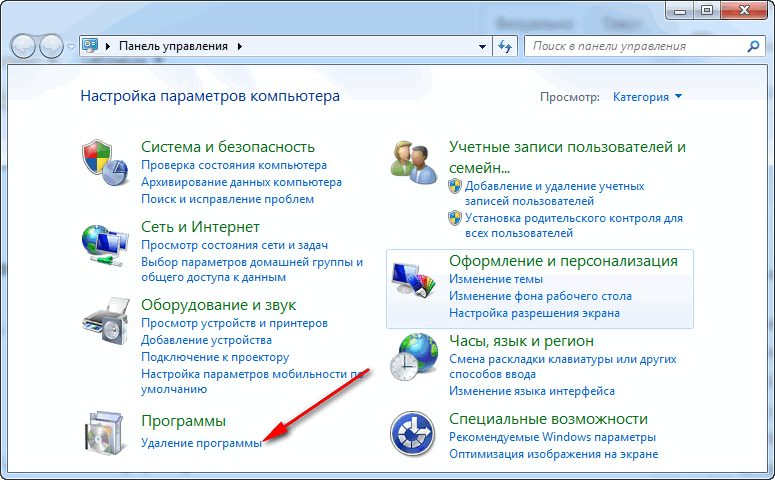Click Изменение темы link
This screenshot has height=480, width=775.
[x=496, y=279]
